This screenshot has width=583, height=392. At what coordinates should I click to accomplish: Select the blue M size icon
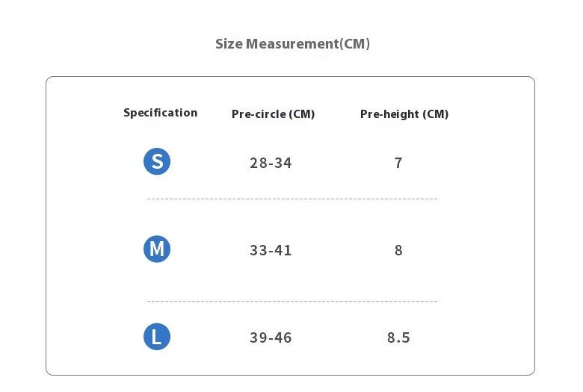(157, 249)
